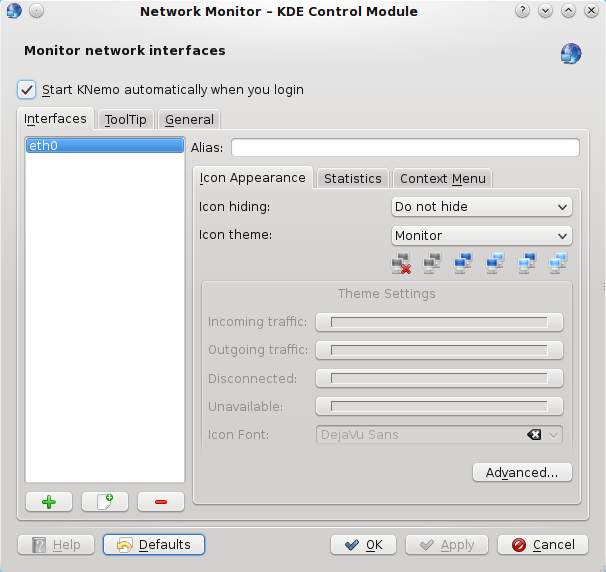Click the fourth monitor theme preview icon
The image size is (606, 572).
[x=495, y=263]
